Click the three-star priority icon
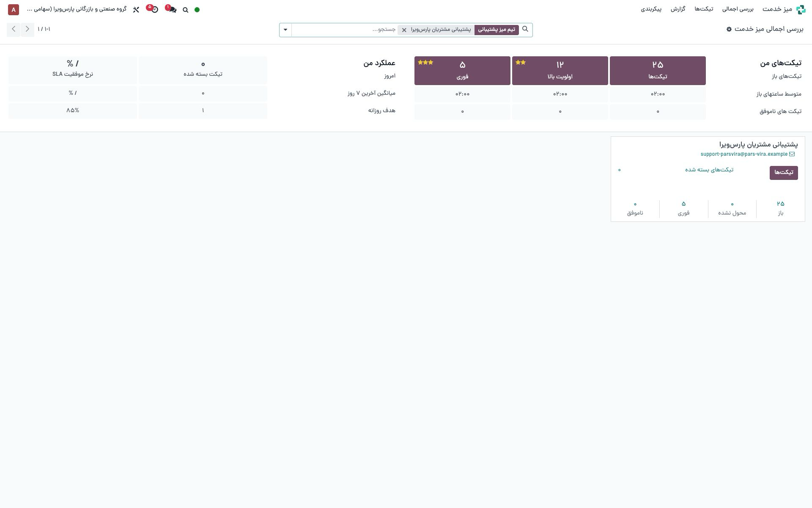Image resolution: width=812 pixels, height=508 pixels. click(425, 62)
